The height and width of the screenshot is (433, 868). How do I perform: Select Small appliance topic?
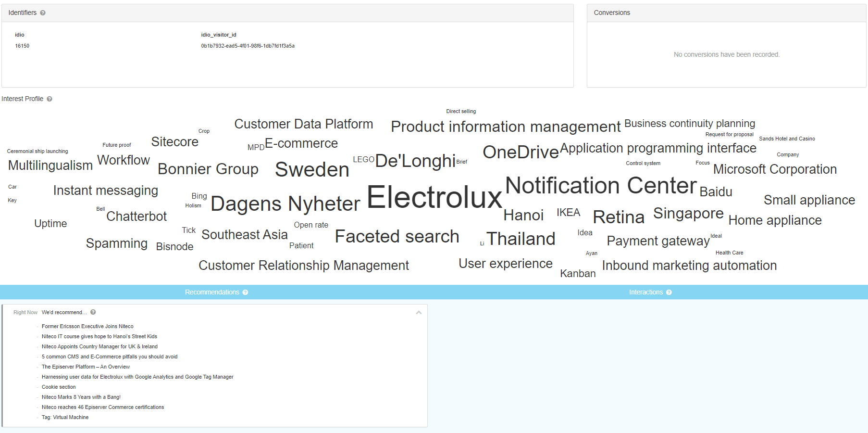pos(809,200)
